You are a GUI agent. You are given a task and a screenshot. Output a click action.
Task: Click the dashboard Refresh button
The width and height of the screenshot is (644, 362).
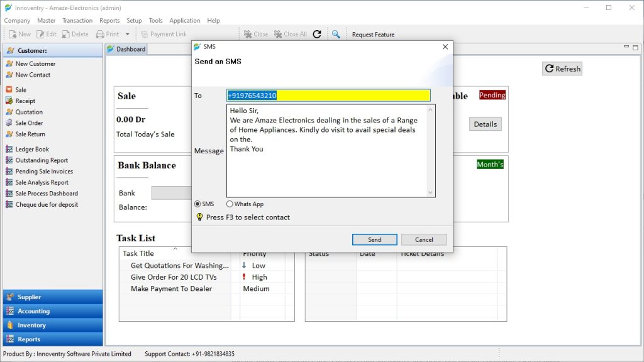[x=562, y=69]
